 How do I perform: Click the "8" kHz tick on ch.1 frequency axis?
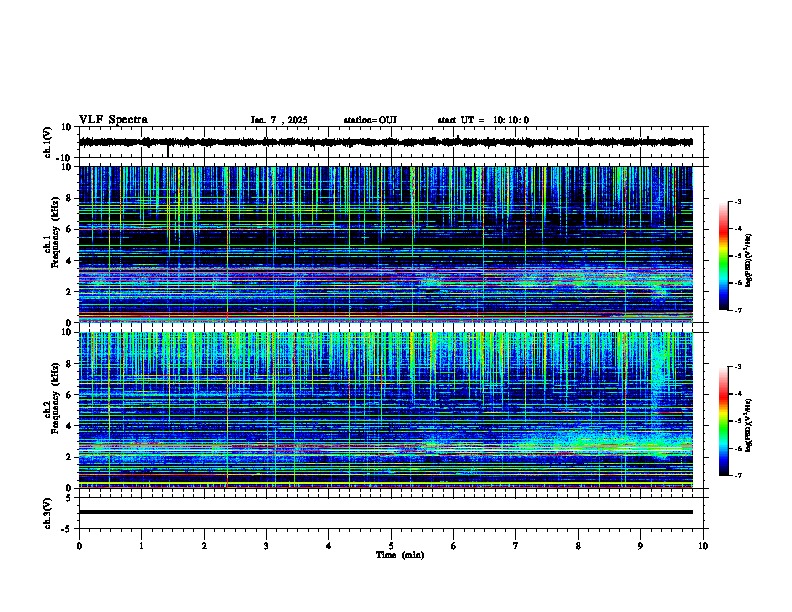(x=69, y=198)
